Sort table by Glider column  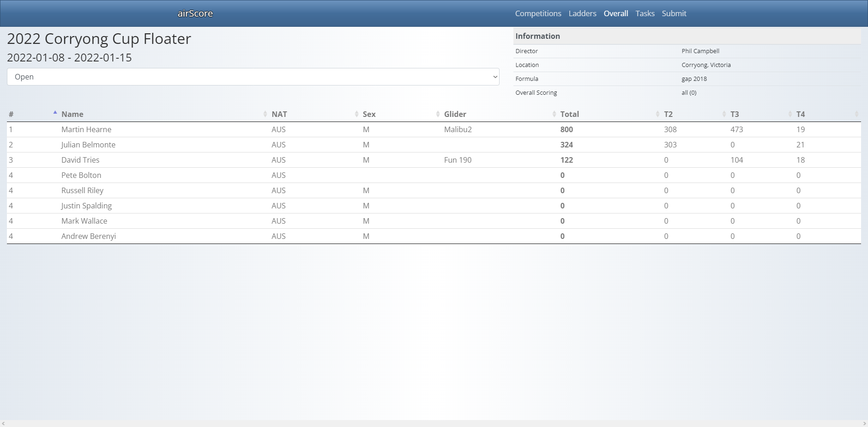455,114
